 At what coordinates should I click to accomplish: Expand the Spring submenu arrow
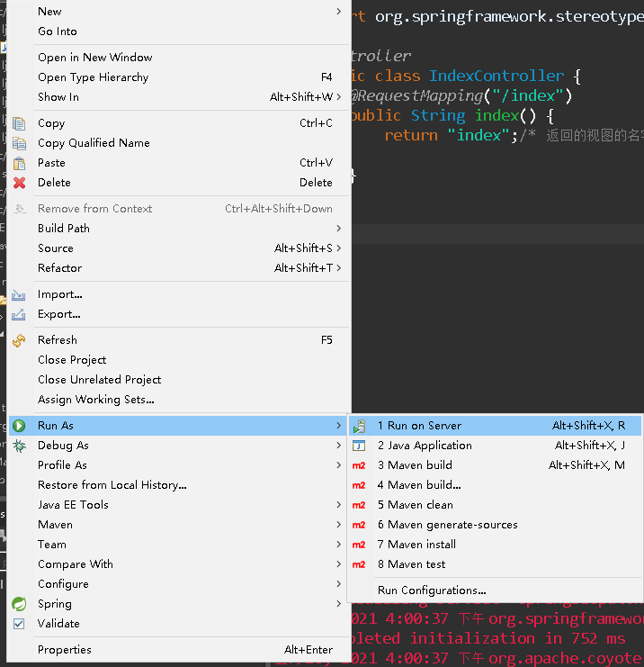point(339,604)
